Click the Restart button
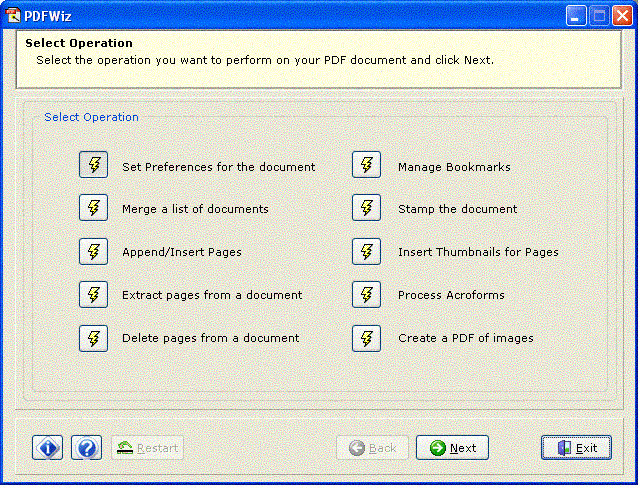 pos(147,448)
